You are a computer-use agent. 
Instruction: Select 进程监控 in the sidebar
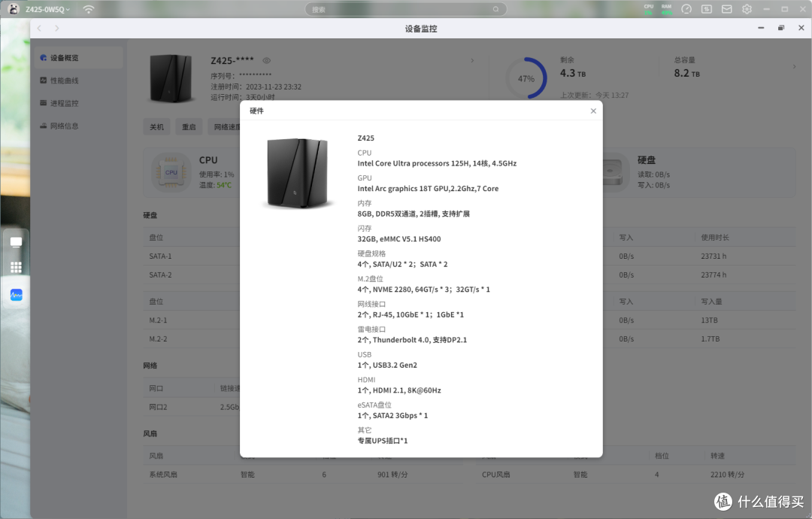(x=79, y=104)
